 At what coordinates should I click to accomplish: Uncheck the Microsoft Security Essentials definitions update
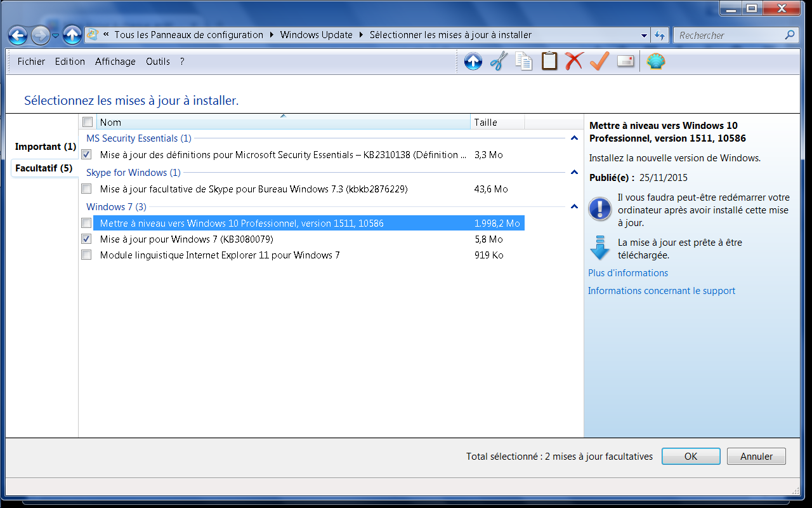(86, 154)
